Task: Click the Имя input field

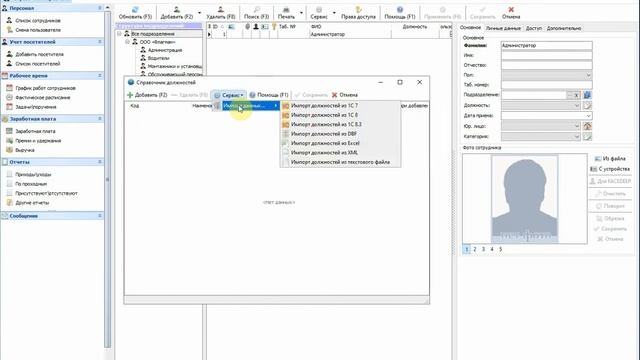Action: [x=547, y=55]
